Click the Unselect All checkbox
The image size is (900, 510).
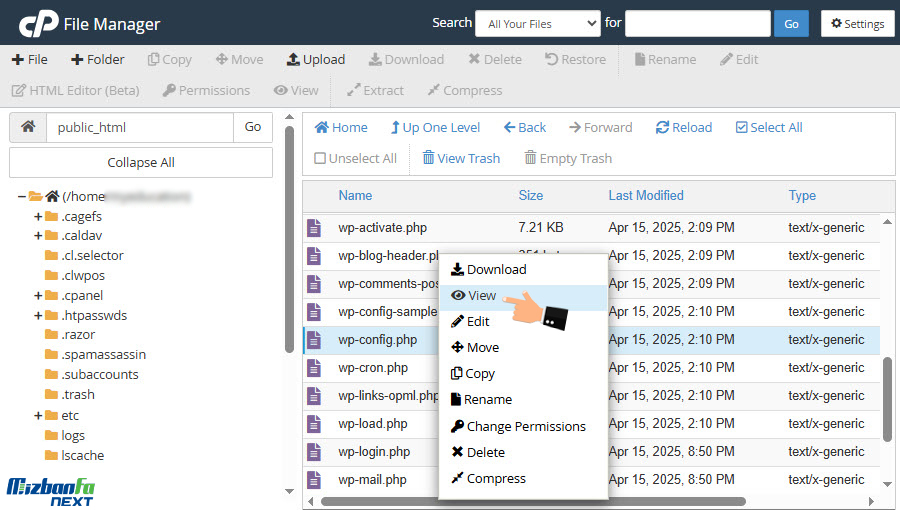320,159
